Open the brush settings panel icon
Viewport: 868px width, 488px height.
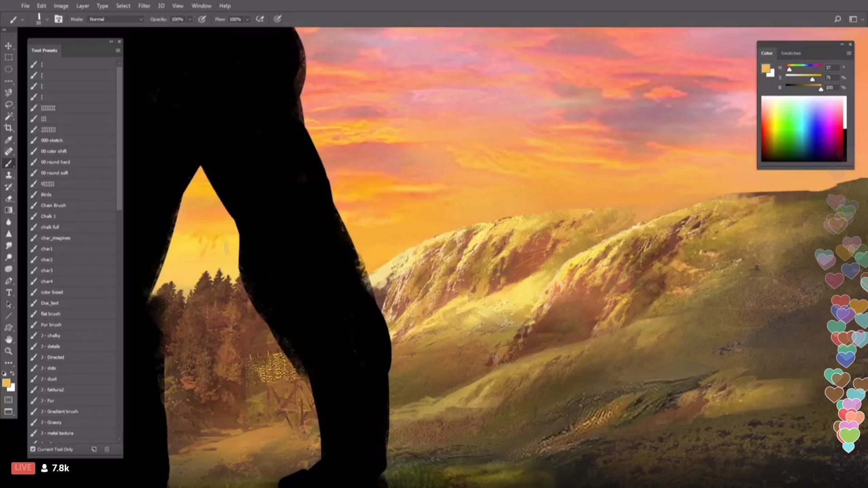coord(58,19)
